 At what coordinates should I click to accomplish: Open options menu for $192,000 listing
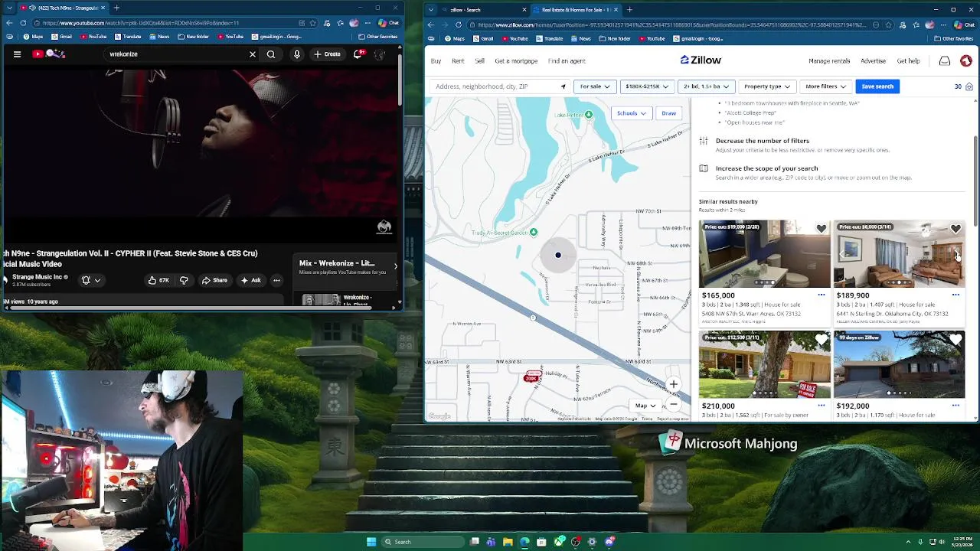point(955,405)
